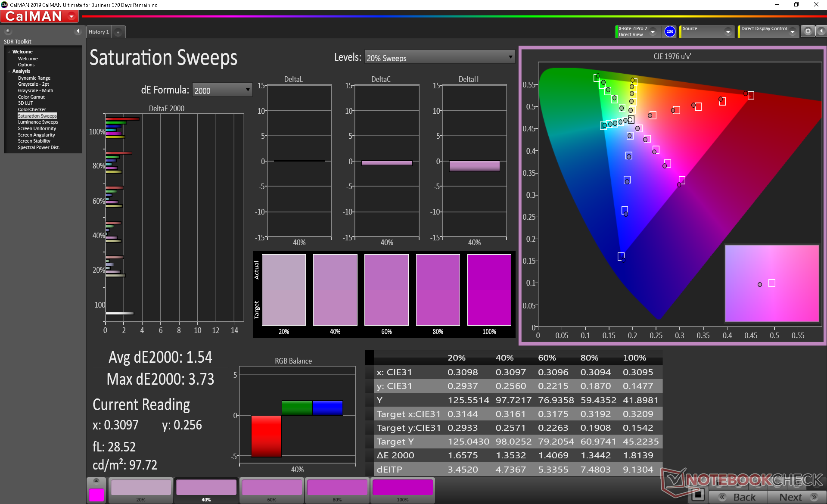Click the DeltaH chart bar
Image resolution: width=827 pixels, height=504 pixels.
click(x=474, y=166)
